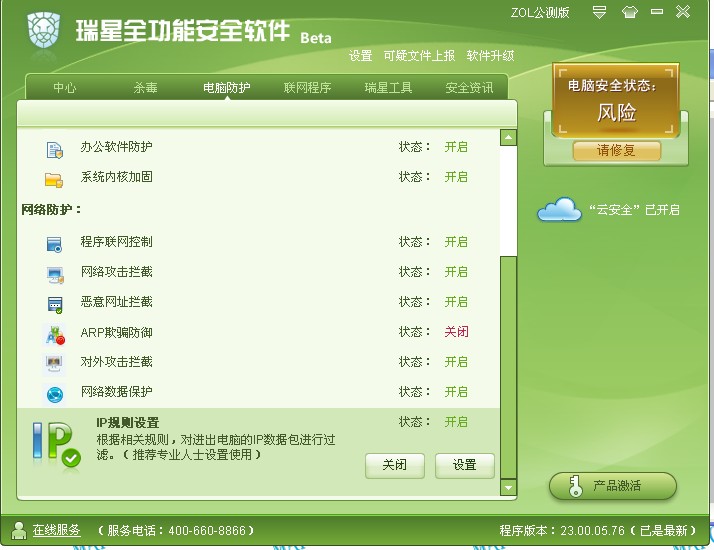Click the large IP规则设置 icon
The width and height of the screenshot is (714, 550).
tap(56, 444)
